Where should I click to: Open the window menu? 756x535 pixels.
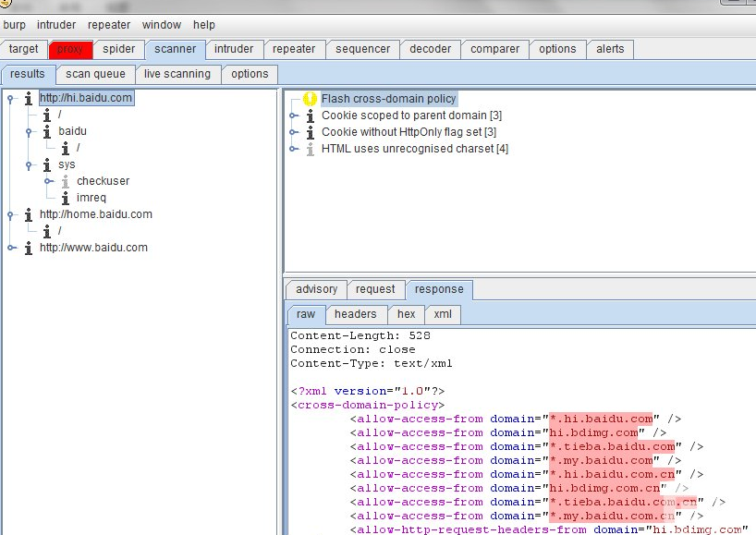pyautogui.click(x=162, y=25)
